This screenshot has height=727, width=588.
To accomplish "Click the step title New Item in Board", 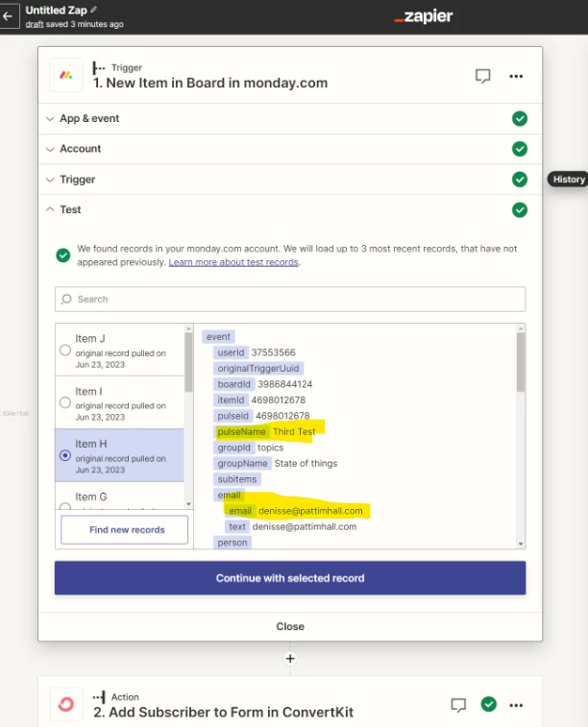I will [210, 83].
